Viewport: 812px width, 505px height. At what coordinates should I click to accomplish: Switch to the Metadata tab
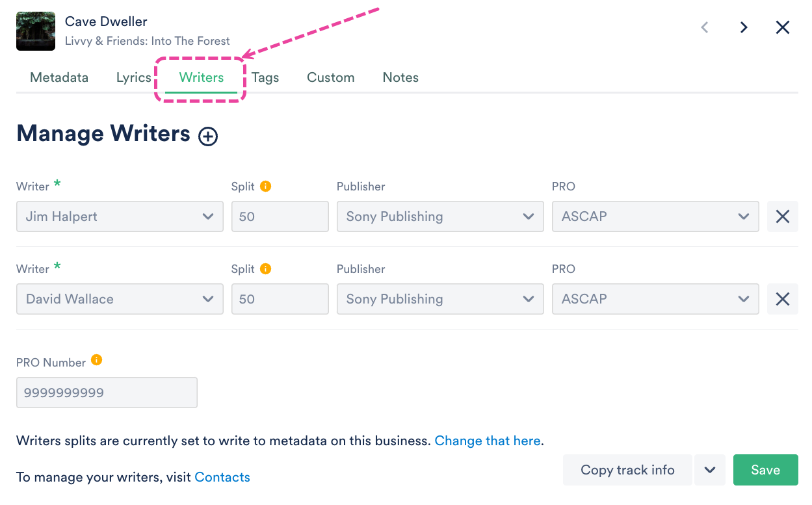point(59,77)
